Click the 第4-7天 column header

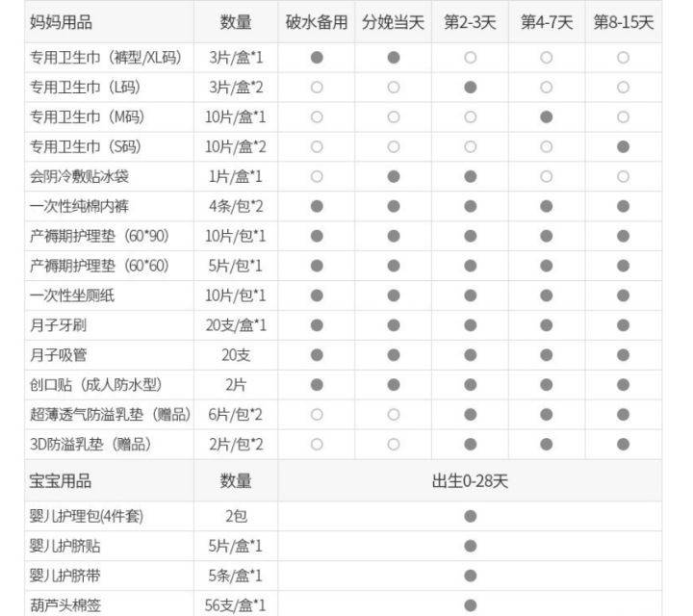pos(547,21)
